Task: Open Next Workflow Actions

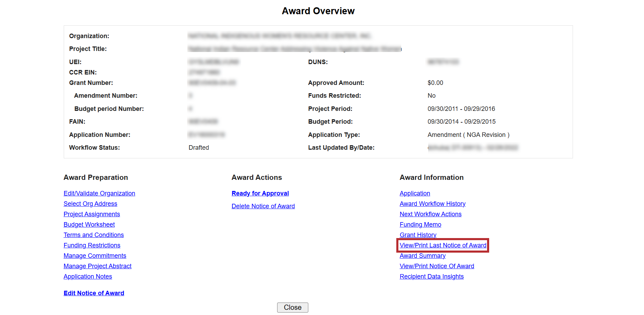Action: [x=430, y=214]
